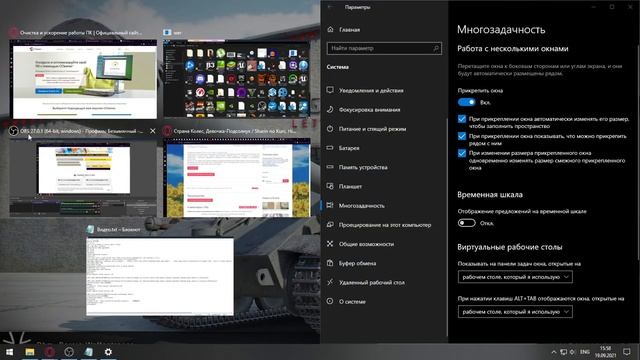The height and width of the screenshot is (360, 640).
Task: Click the Notepad taskbar icon
Action: pyautogui.click(x=89, y=351)
